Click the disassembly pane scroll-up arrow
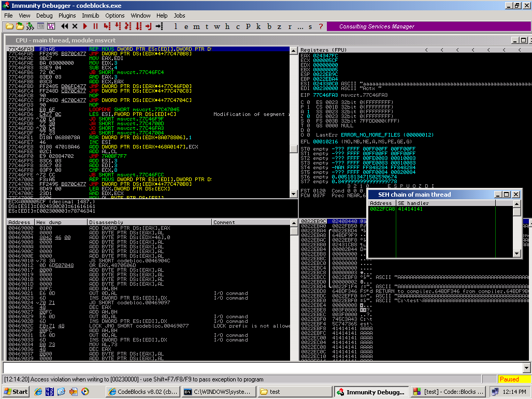This screenshot has width=532, height=399. point(294,51)
